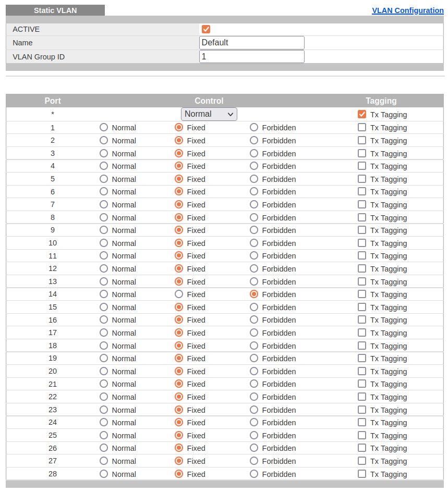The width and height of the screenshot is (448, 492).
Task: Enable Tx Tagging on port 25
Action: pos(361,435)
